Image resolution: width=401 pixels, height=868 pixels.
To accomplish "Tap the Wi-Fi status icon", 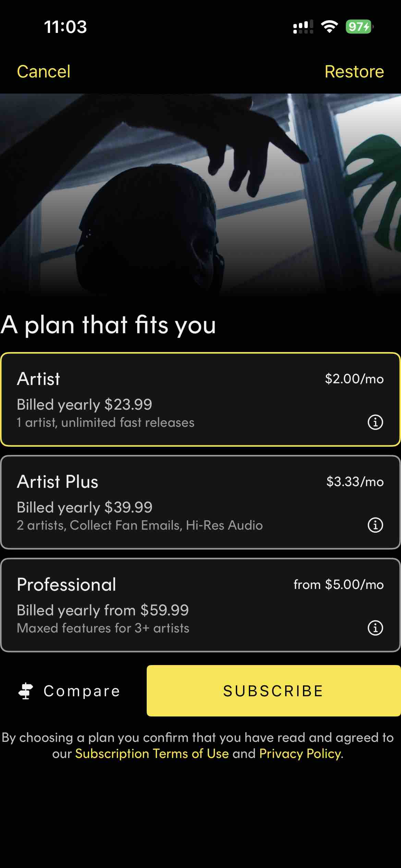I will pos(329,26).
